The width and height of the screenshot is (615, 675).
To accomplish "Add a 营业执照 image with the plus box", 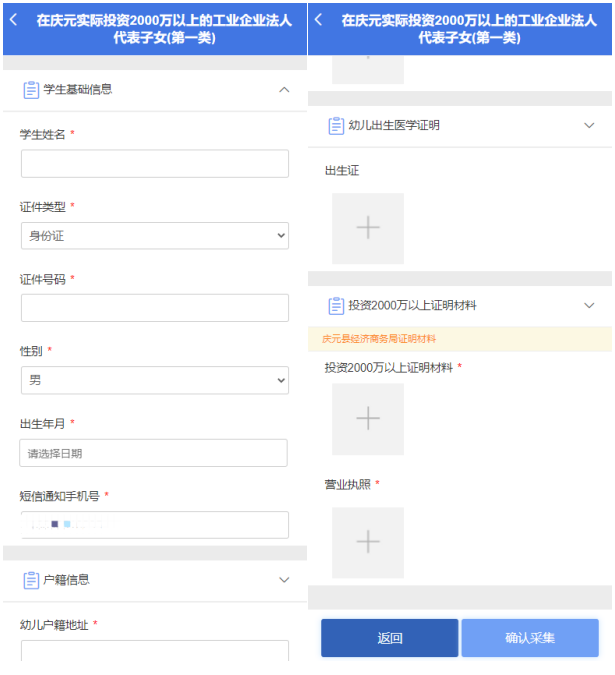I will pos(368,542).
